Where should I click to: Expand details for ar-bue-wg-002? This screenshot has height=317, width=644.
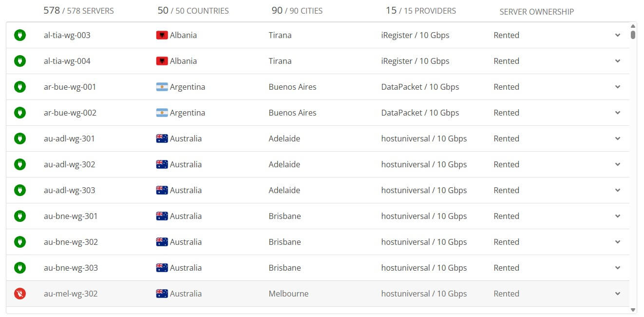click(x=617, y=112)
